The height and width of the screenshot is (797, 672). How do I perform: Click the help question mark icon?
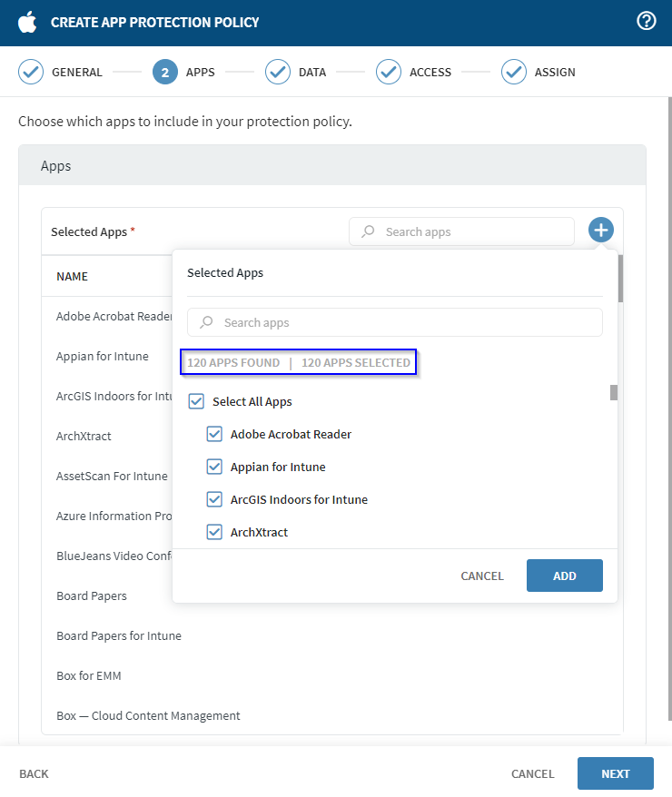(647, 22)
